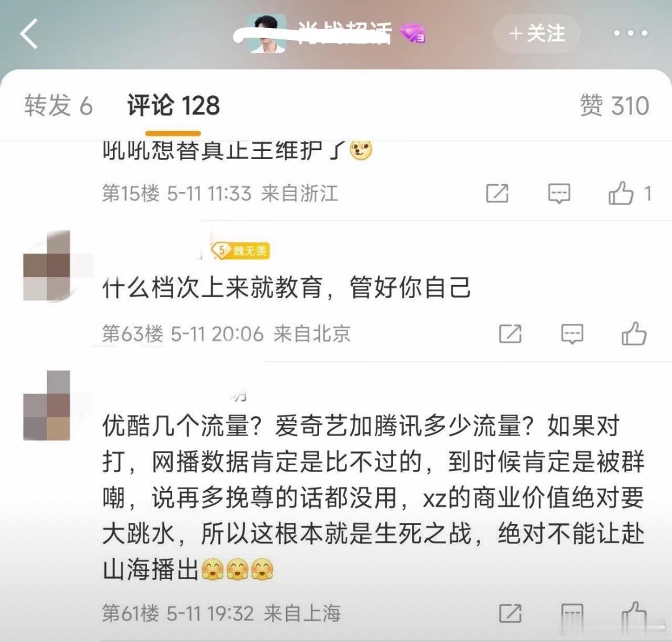
Task: Like the floor 15 comment with one like
Action: click(621, 193)
